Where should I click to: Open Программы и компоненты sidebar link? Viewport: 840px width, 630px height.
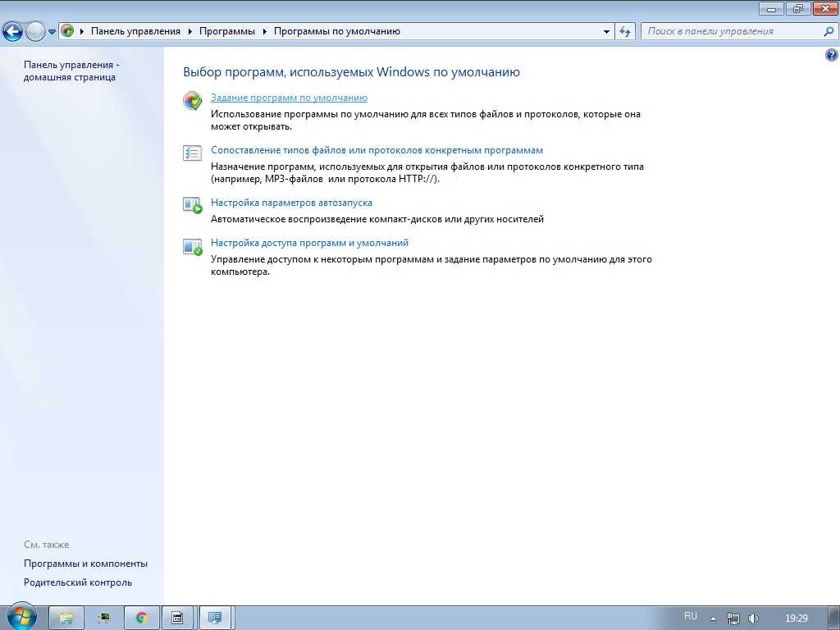tap(85, 564)
